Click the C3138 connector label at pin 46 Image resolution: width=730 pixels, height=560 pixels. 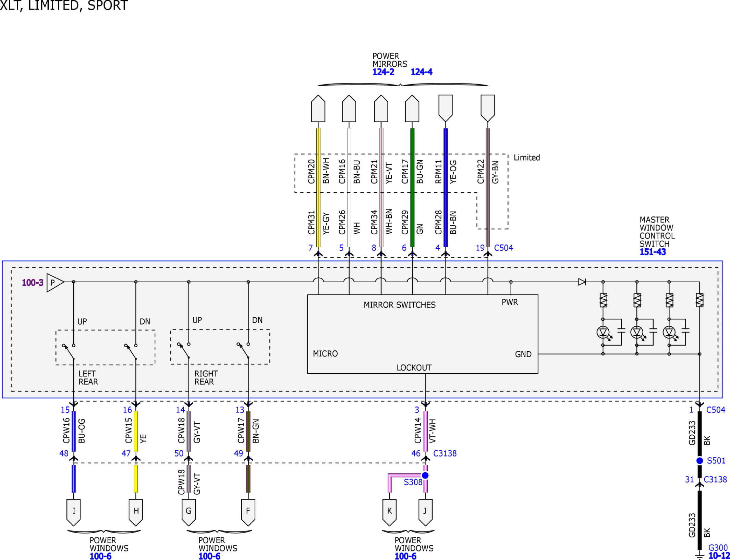pyautogui.click(x=445, y=453)
